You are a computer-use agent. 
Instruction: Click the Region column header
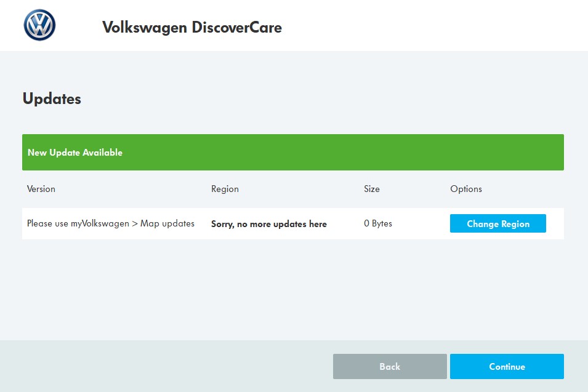pos(225,189)
